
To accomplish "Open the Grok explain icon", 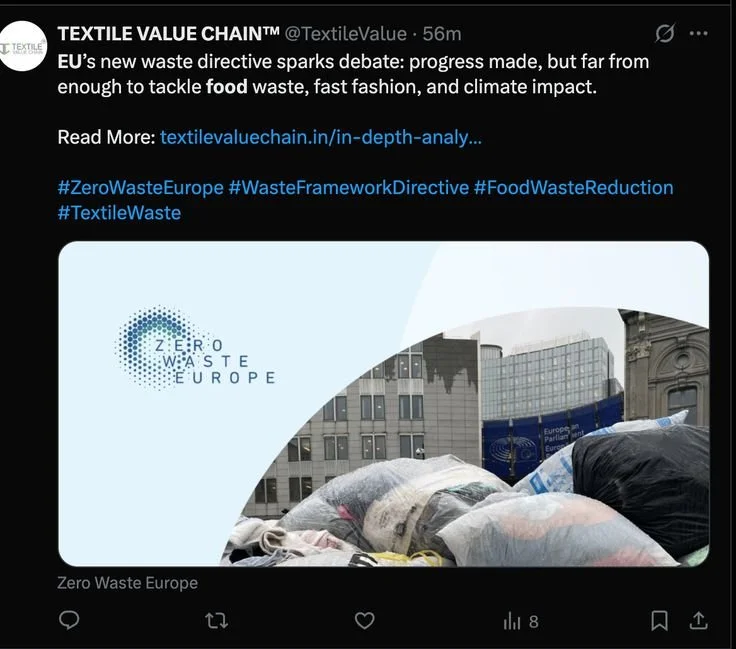I will pos(665,33).
